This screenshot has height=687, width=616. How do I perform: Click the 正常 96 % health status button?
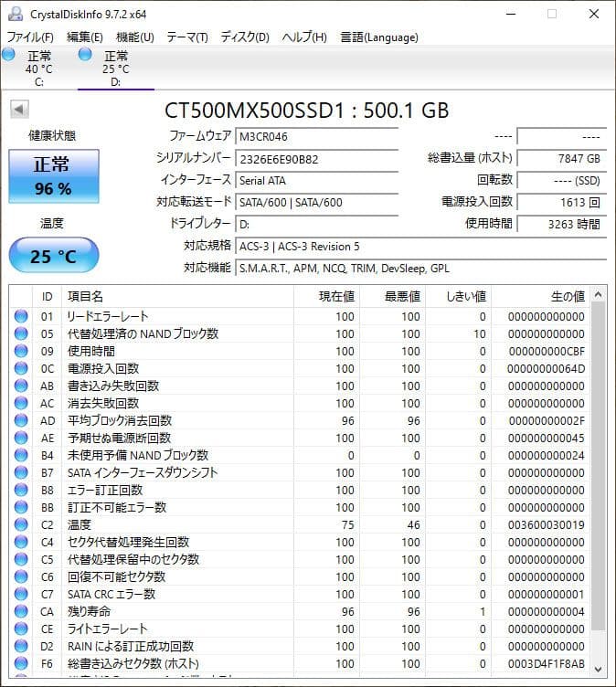click(x=54, y=176)
